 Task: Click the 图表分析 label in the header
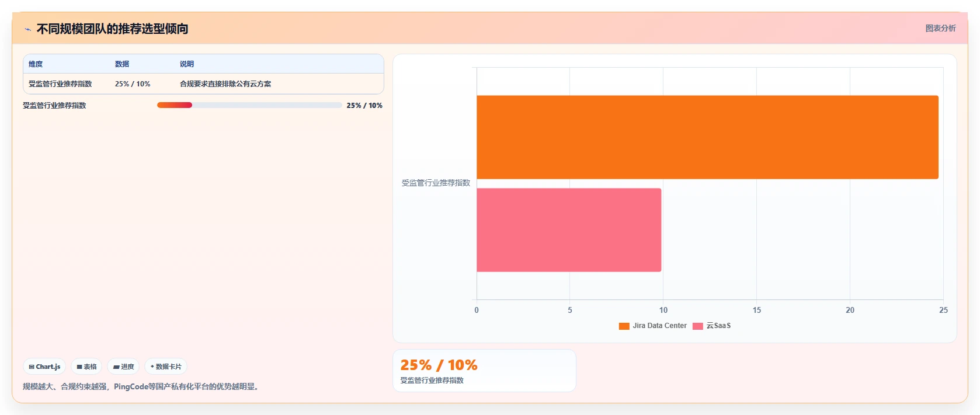coord(940,28)
